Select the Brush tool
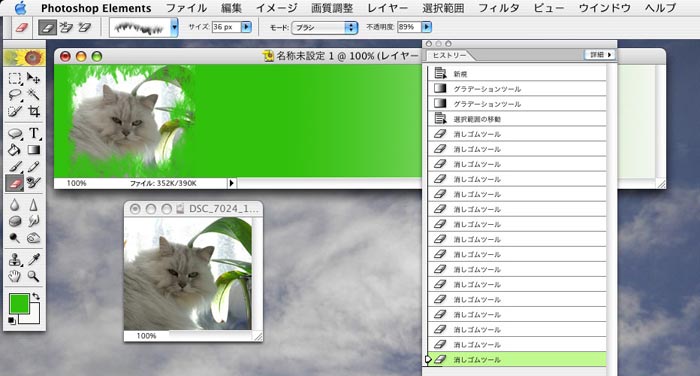Image resolution: width=700 pixels, height=376 pixels. (15, 166)
